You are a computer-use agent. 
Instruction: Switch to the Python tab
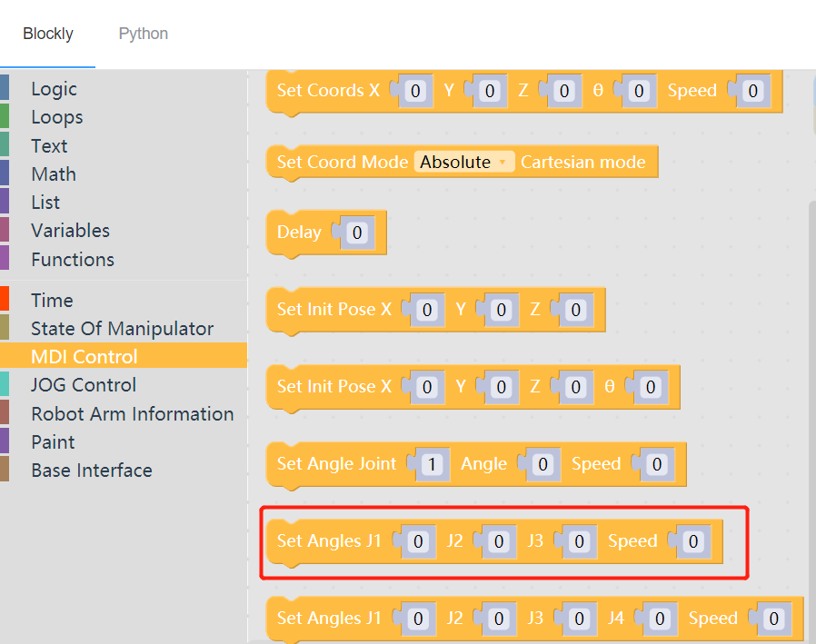point(143,33)
